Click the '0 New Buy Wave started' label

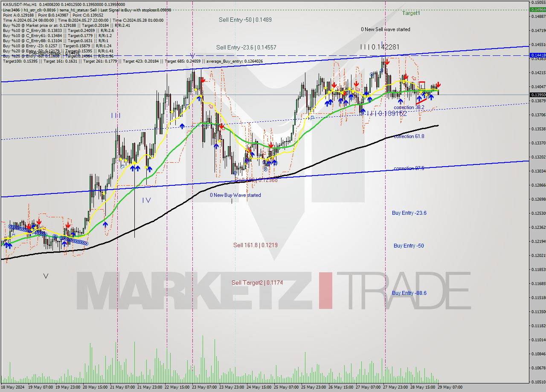click(235, 195)
